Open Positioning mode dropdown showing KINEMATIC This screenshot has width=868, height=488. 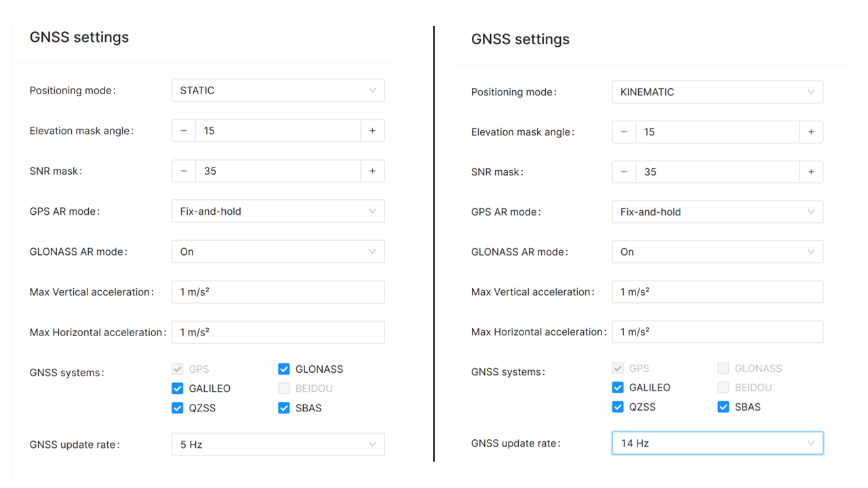pyautogui.click(x=717, y=92)
